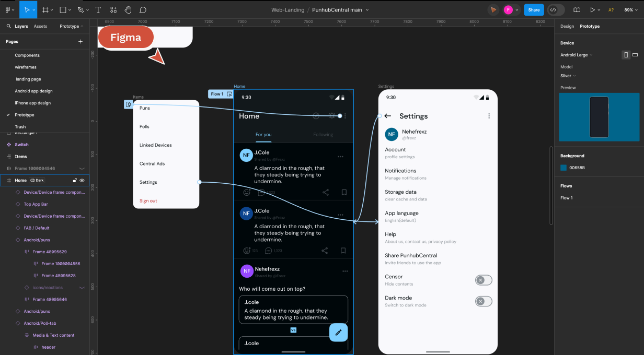Present the prototype with play icon

click(592, 9)
